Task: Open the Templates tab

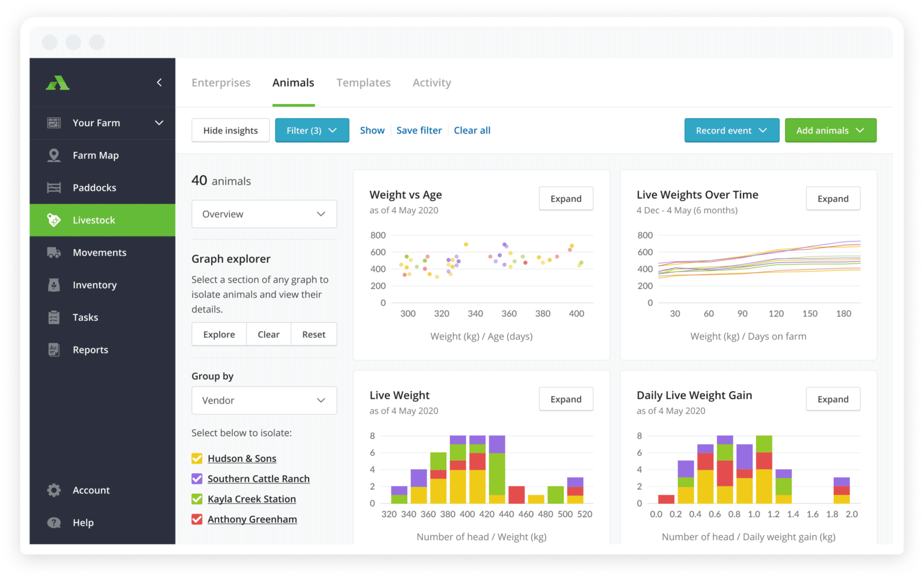Action: tap(363, 83)
